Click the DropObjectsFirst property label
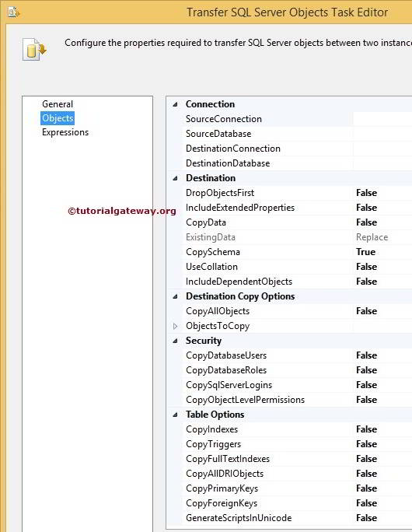Viewport: 412px width, 532px height. 220,193
